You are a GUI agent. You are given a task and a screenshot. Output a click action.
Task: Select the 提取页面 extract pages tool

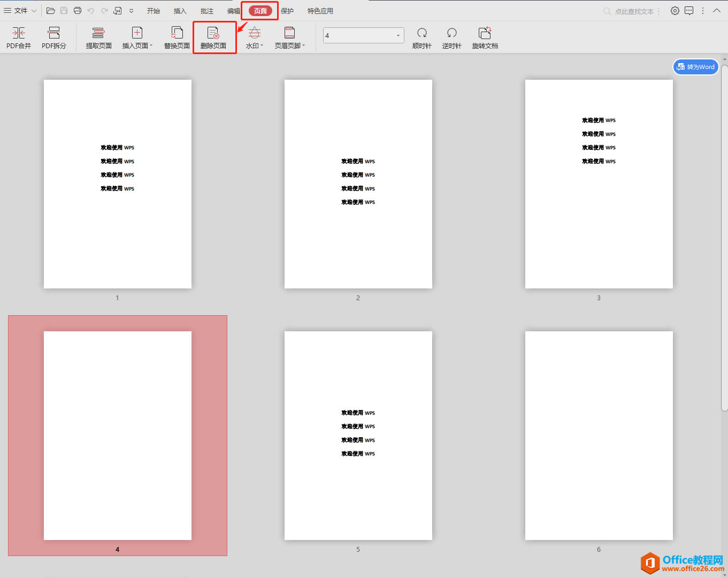98,38
